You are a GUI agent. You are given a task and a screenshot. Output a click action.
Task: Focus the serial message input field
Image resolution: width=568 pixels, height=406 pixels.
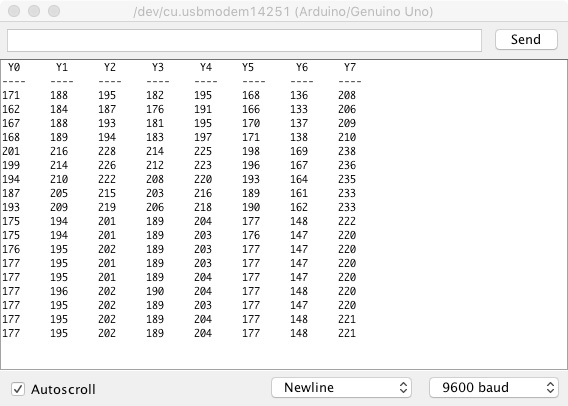pyautogui.click(x=245, y=40)
